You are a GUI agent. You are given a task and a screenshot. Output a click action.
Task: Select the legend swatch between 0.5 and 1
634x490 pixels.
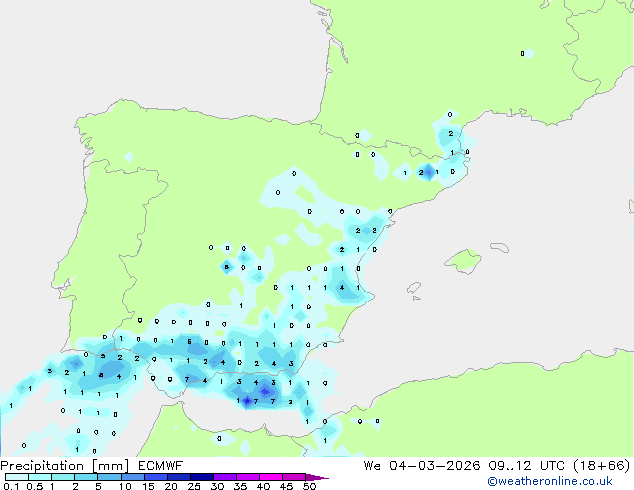(40, 477)
